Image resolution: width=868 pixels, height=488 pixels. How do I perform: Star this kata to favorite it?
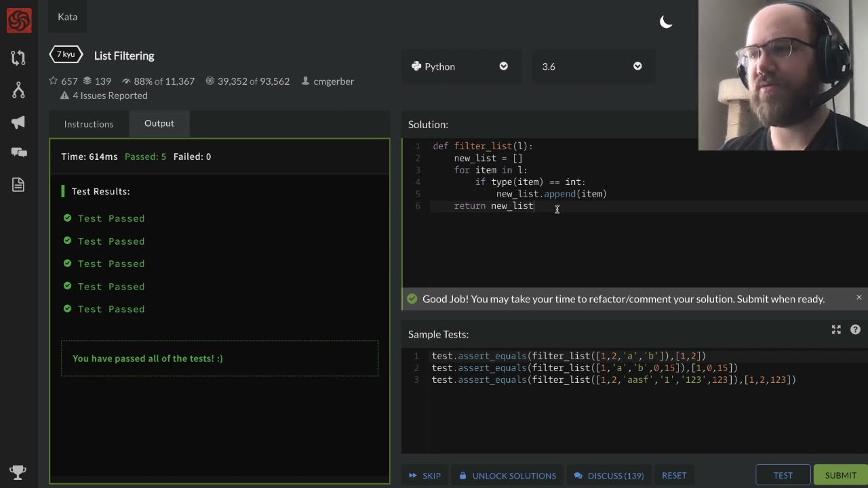(x=54, y=81)
